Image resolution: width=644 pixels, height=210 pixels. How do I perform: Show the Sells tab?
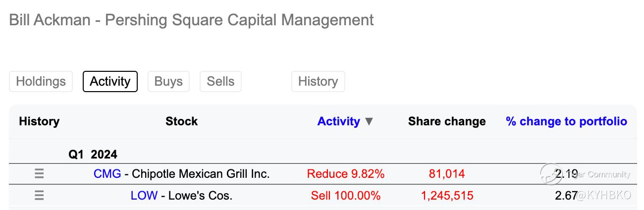pyautogui.click(x=220, y=82)
